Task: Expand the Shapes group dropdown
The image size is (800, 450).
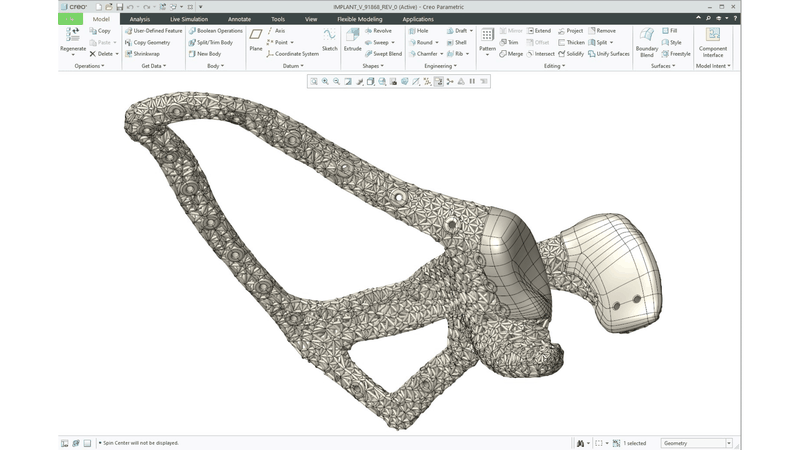Action: pyautogui.click(x=373, y=66)
